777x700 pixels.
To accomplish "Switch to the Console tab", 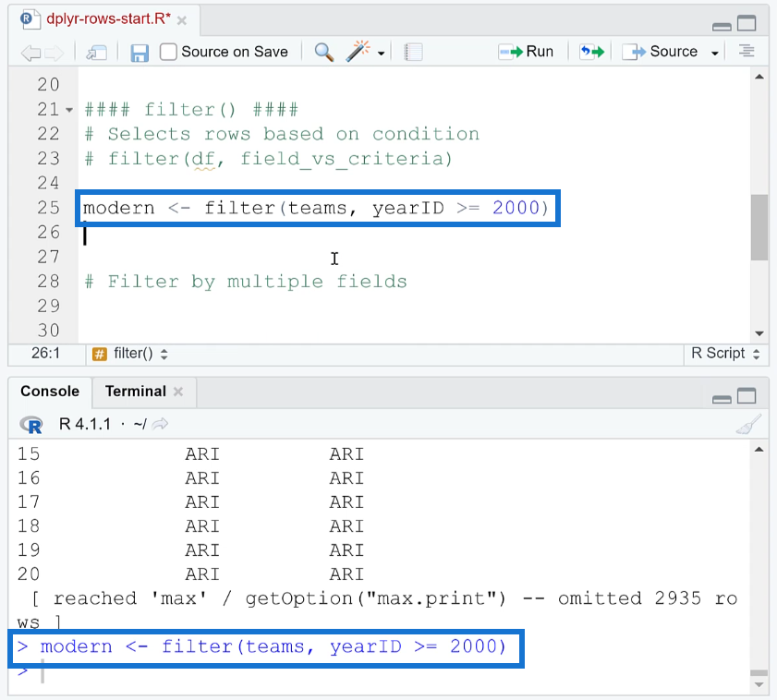I will [50, 392].
